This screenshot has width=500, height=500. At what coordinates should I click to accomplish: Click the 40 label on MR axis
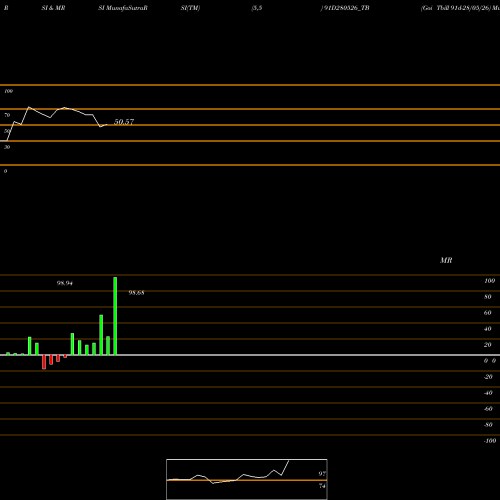(487, 329)
